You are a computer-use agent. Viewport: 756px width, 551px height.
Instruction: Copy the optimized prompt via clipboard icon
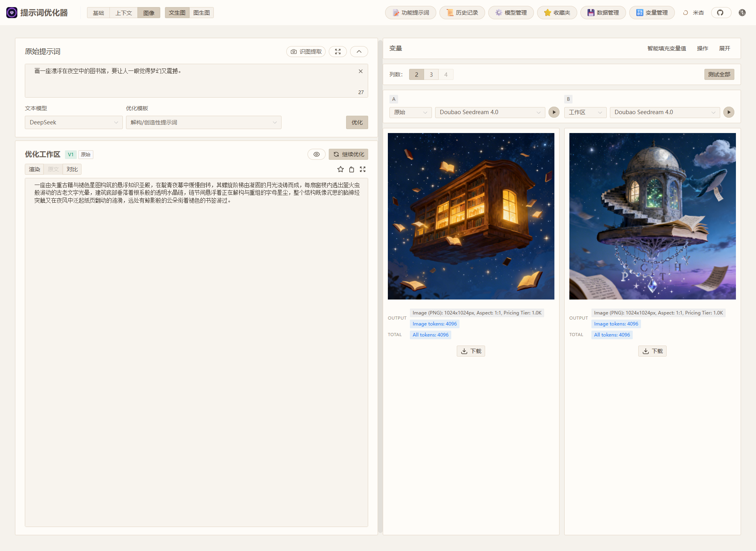pyautogui.click(x=351, y=169)
